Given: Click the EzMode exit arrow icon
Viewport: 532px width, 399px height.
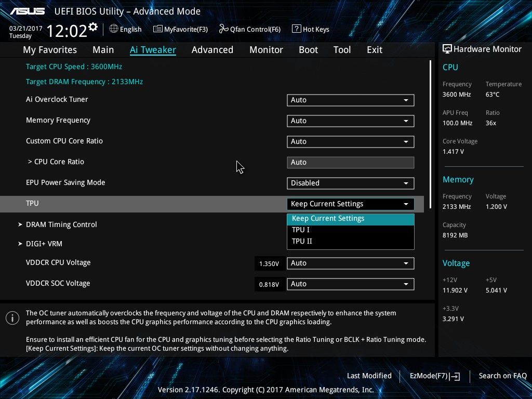Looking at the screenshot, I should [455, 376].
